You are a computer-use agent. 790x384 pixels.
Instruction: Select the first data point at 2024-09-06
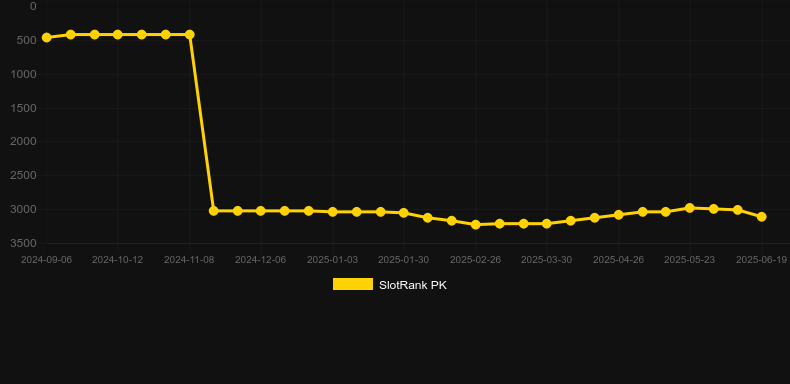pyautogui.click(x=47, y=37)
